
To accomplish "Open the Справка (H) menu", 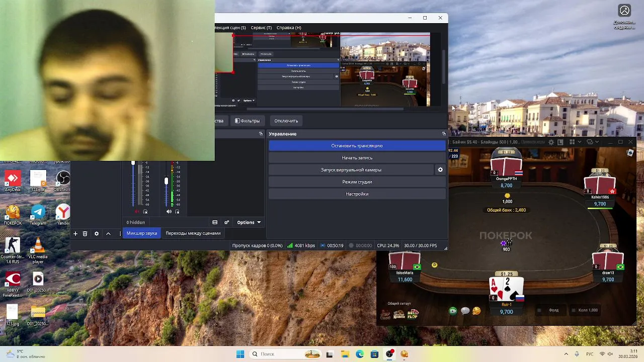I will (x=289, y=28).
